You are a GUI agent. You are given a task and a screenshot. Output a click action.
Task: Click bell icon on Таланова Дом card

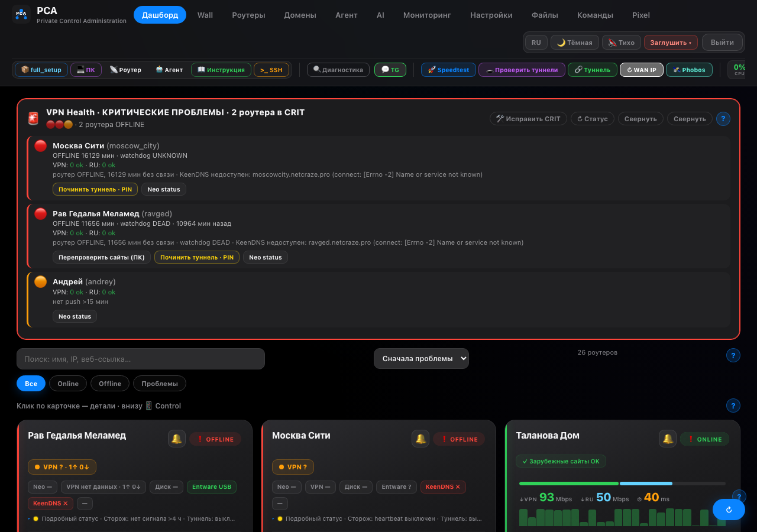point(668,439)
